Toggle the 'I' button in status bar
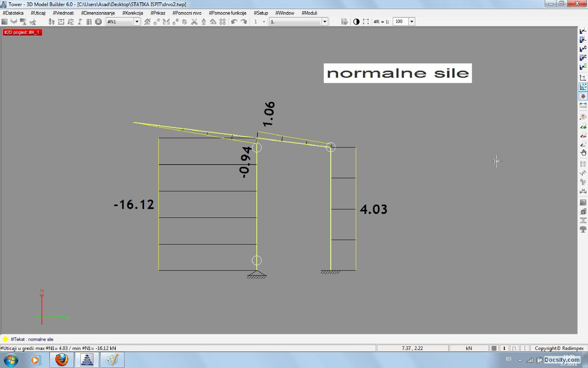The width and height of the screenshot is (588, 368). [x=504, y=348]
